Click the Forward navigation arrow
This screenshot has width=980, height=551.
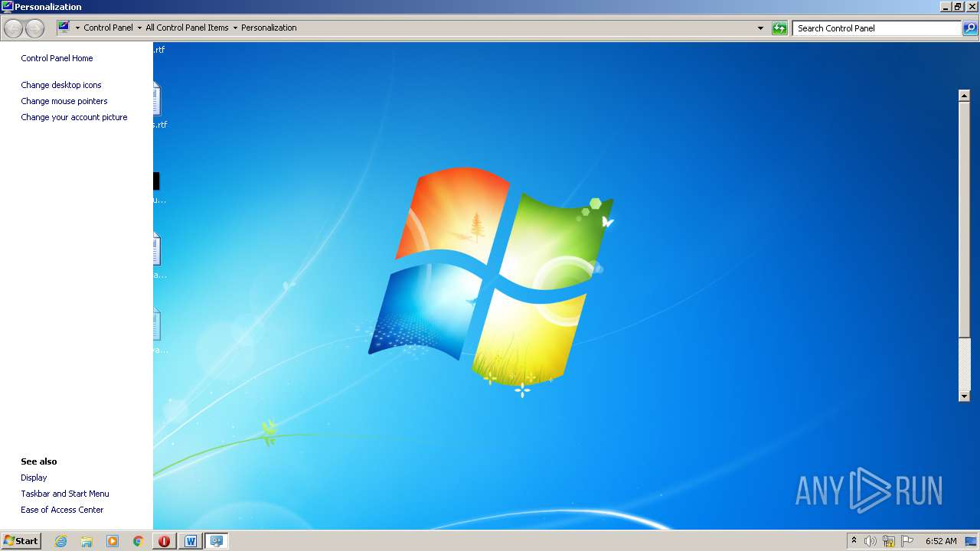coord(34,28)
